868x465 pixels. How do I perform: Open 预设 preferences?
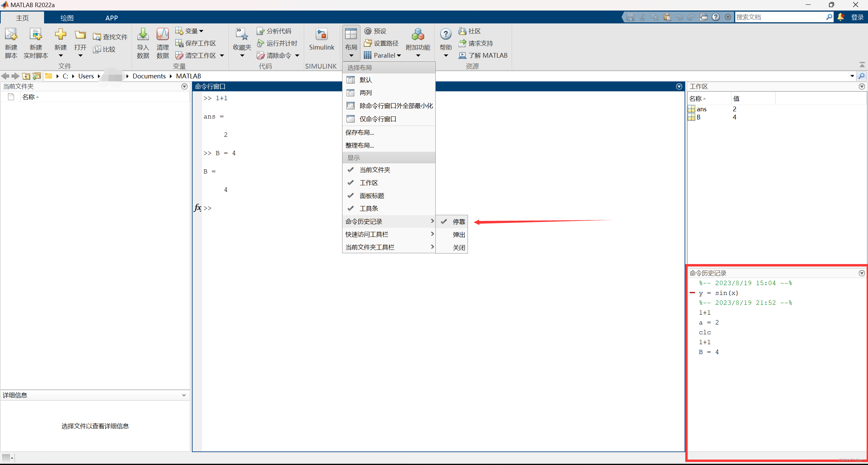(375, 31)
